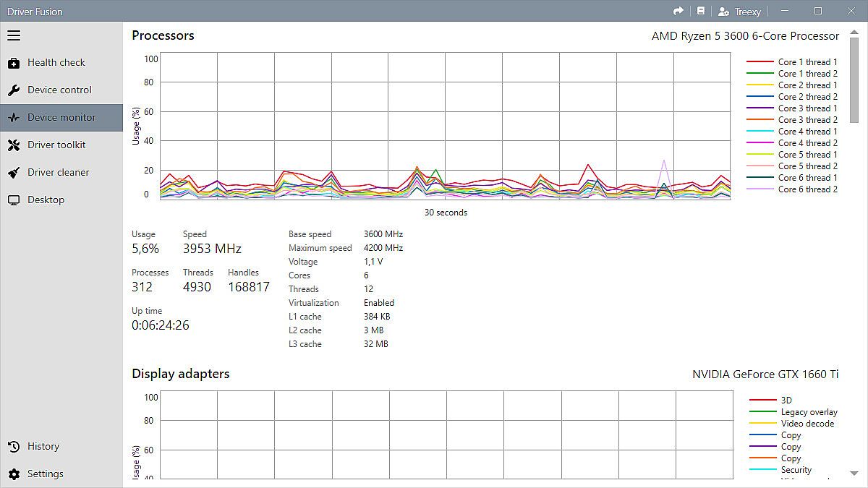Click the threads count 4930

[x=197, y=287]
